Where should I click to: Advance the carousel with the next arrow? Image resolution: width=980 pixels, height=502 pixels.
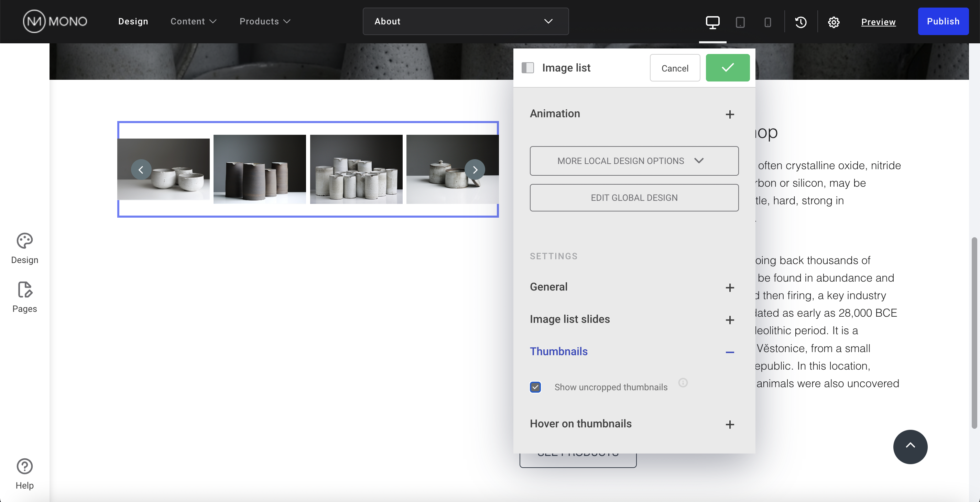pos(475,170)
